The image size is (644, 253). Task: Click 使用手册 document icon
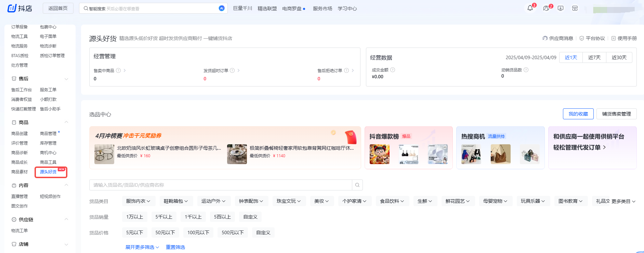(x=614, y=38)
